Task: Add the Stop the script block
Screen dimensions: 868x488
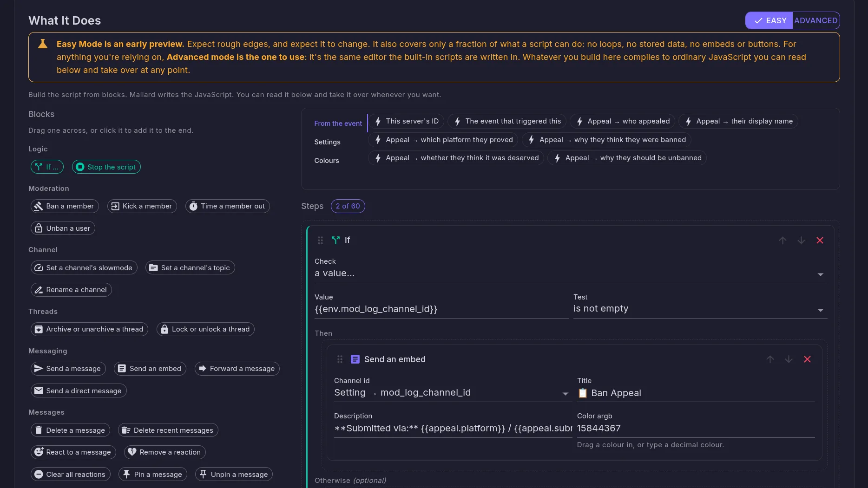Action: pos(106,167)
